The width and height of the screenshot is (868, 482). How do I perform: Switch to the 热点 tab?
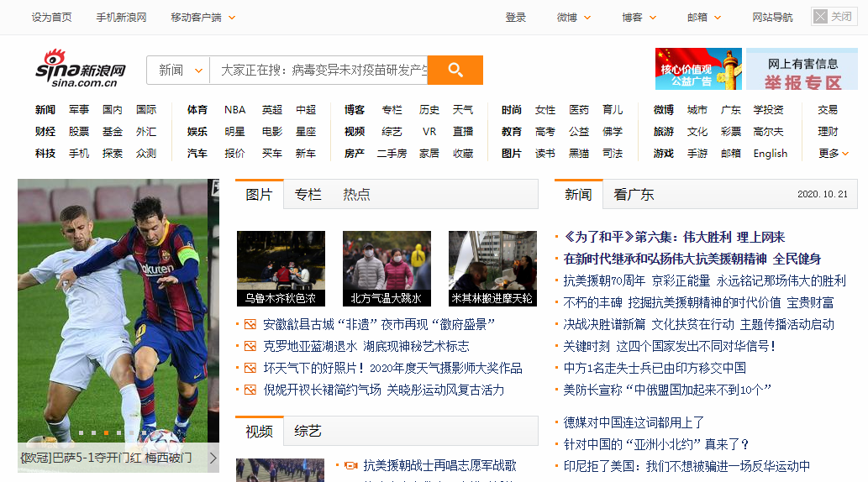(x=356, y=194)
